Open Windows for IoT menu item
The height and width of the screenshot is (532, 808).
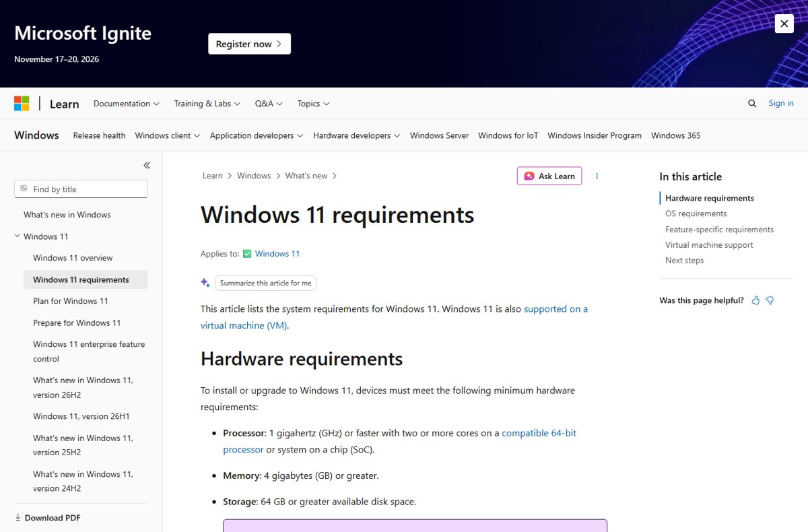click(x=508, y=135)
